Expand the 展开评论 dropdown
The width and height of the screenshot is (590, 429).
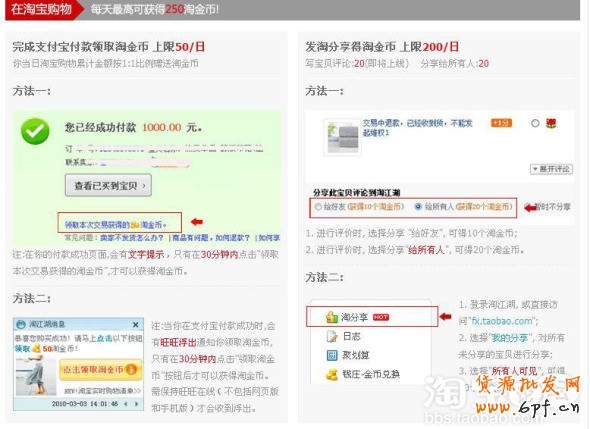[x=552, y=169]
